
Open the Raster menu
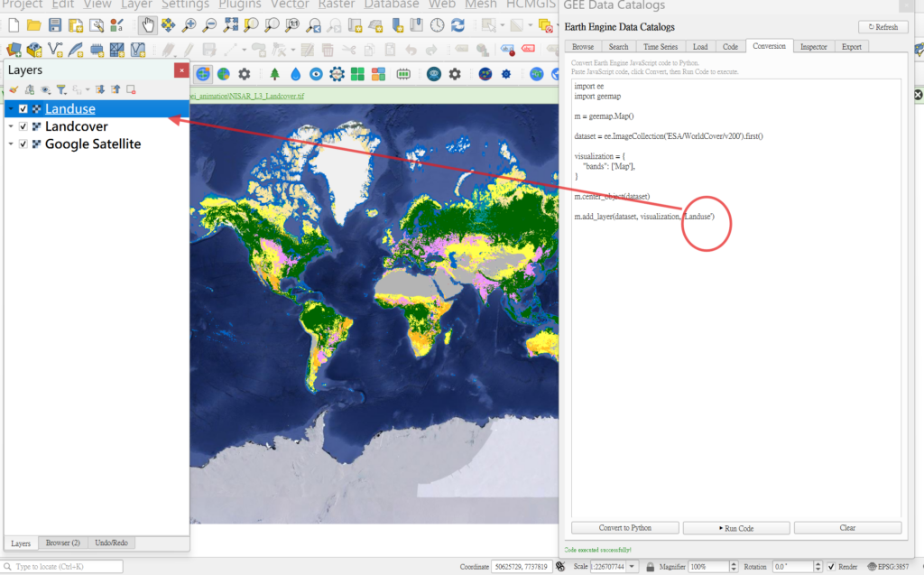click(x=336, y=5)
